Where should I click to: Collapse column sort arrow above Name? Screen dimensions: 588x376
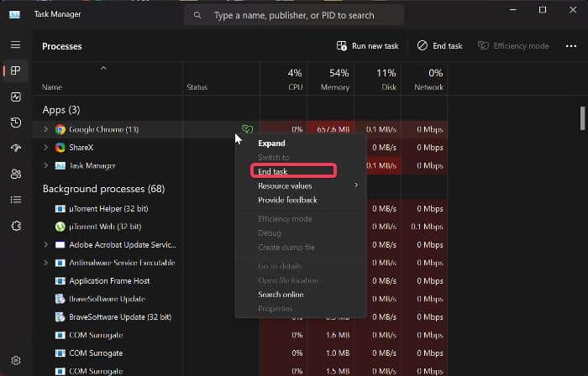[x=103, y=69]
